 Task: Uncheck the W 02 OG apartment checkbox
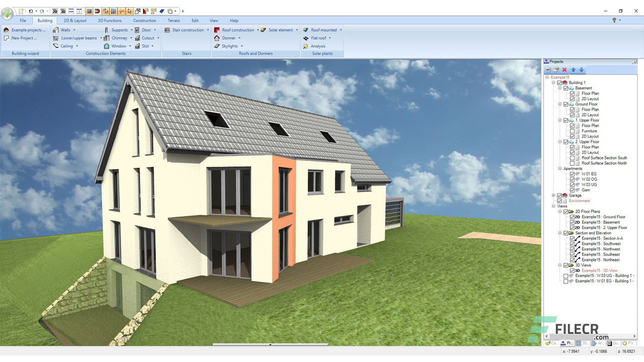572,179
